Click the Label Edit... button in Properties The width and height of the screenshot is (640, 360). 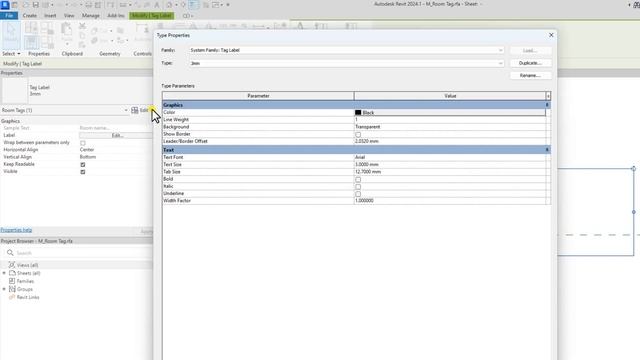click(x=116, y=135)
